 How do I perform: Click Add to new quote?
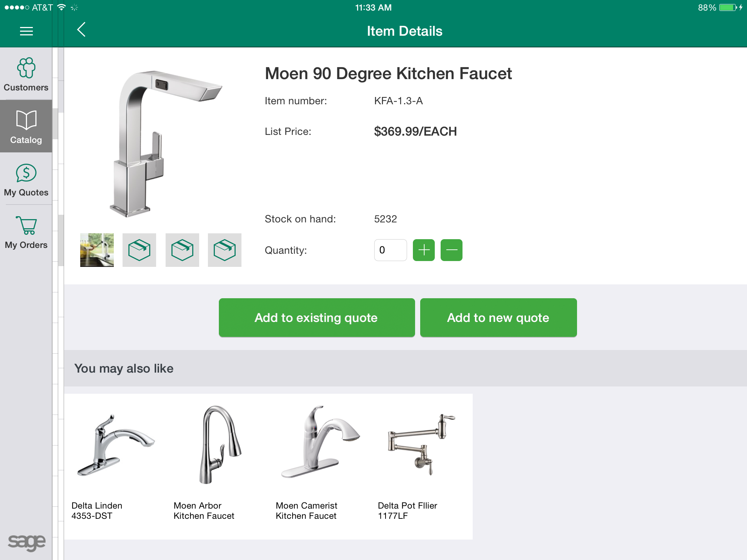(498, 317)
